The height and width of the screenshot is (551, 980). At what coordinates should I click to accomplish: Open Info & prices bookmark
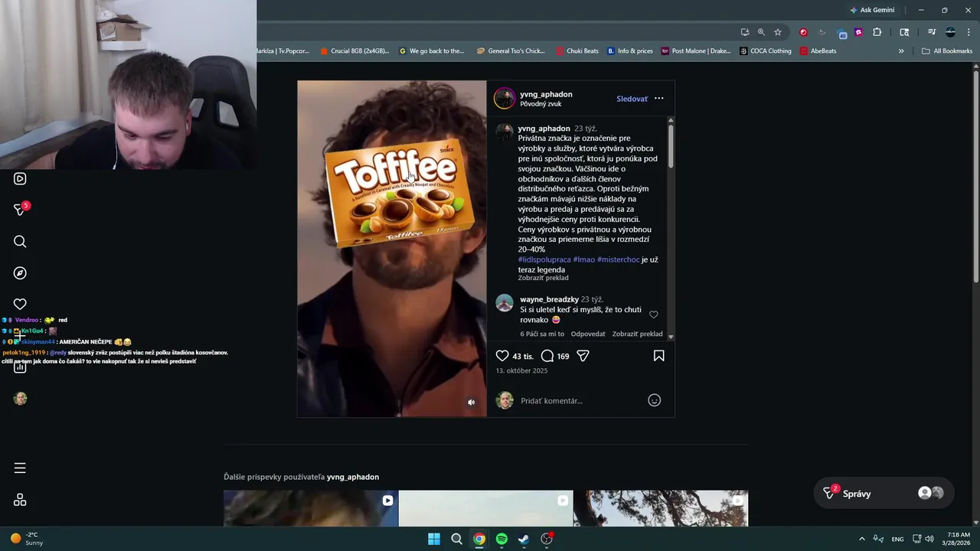[x=630, y=51]
